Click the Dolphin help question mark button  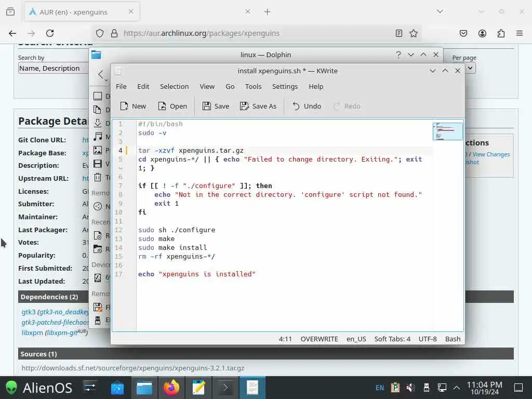[398, 55]
